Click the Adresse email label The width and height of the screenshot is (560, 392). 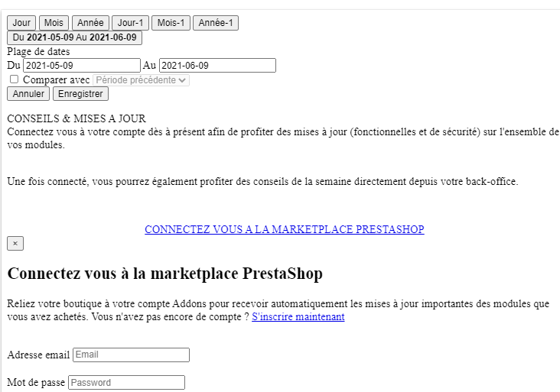point(38,355)
